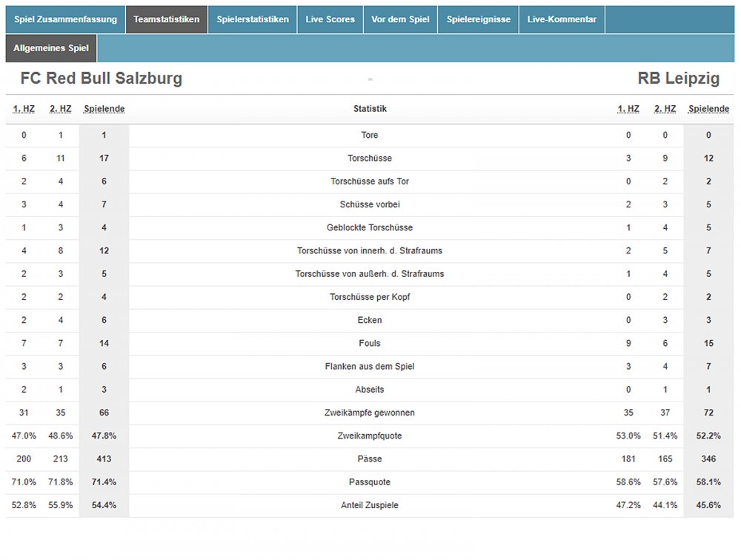This screenshot has height=560, width=741.
Task: Click Salzburg's final Torschüsse value 17
Action: 104,159
